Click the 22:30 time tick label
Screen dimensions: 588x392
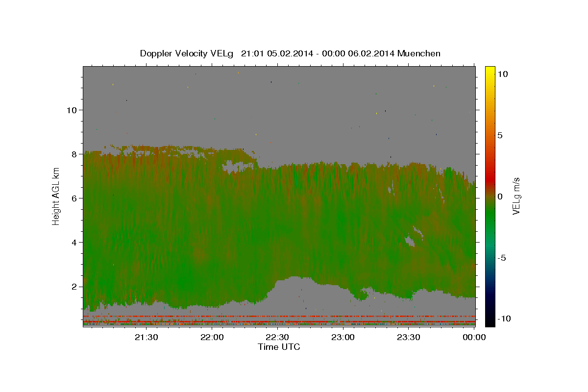pyautogui.click(x=277, y=337)
